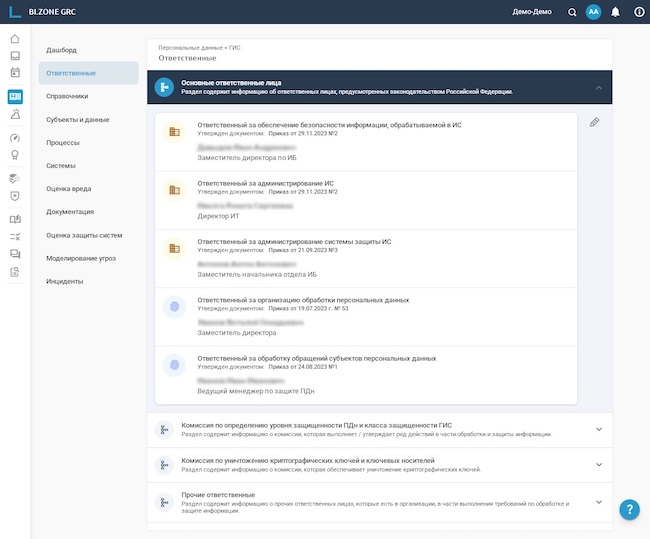The height and width of the screenshot is (539, 650).
Task: Open the checklist icon in the left rail
Action: click(x=15, y=237)
